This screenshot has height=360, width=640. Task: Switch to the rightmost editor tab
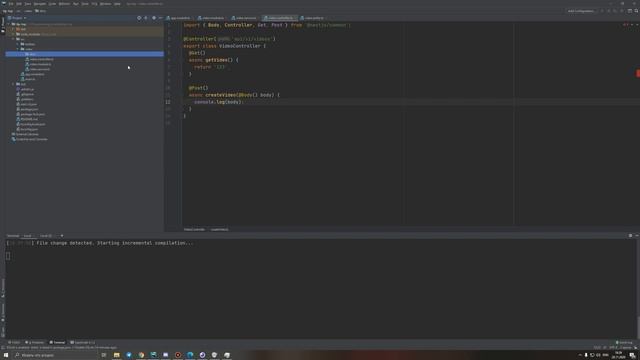click(x=313, y=18)
